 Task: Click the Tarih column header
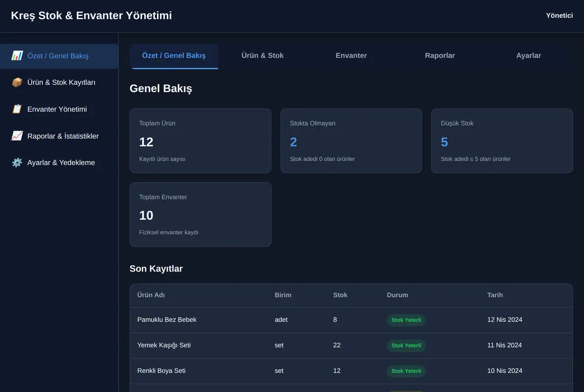(495, 295)
